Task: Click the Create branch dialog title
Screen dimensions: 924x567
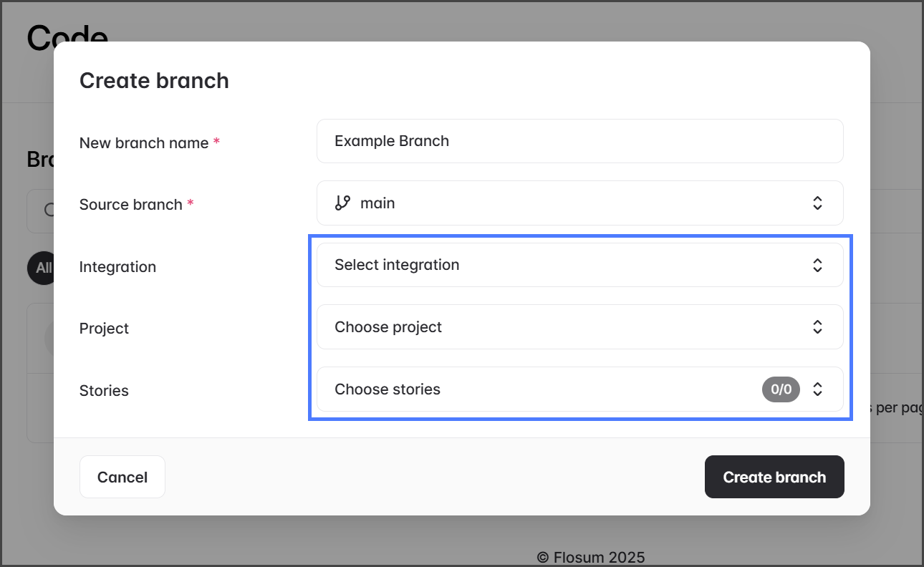Action: (x=154, y=81)
